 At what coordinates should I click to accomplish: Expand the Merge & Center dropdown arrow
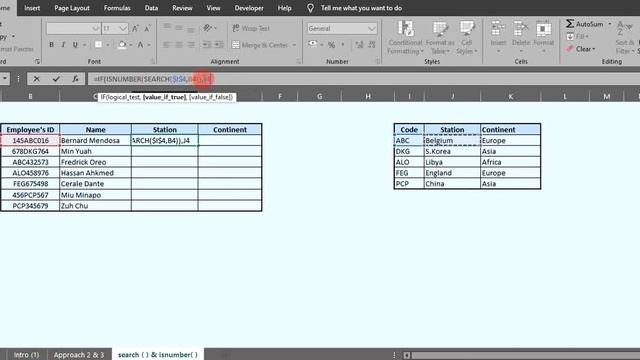coord(294,45)
